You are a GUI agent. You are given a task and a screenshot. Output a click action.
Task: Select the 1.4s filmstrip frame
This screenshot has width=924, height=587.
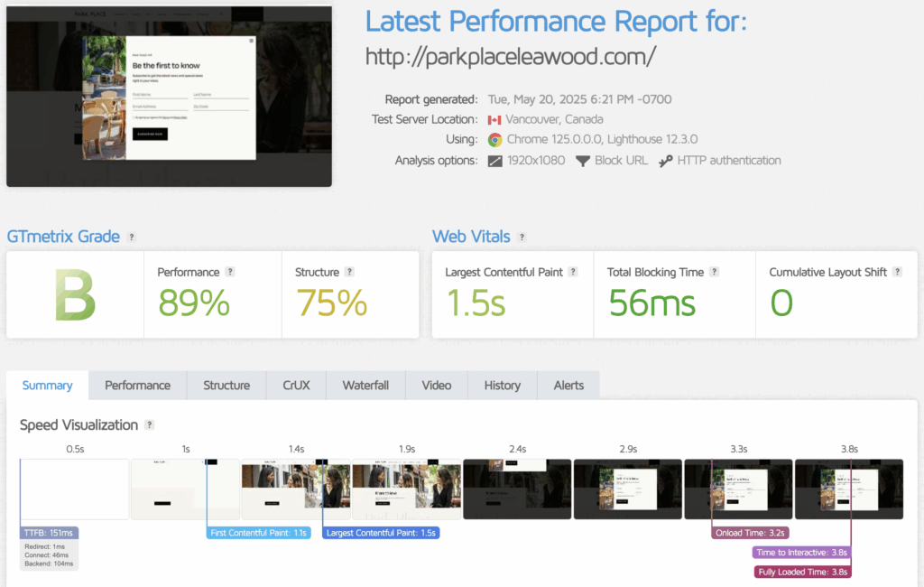(296, 489)
